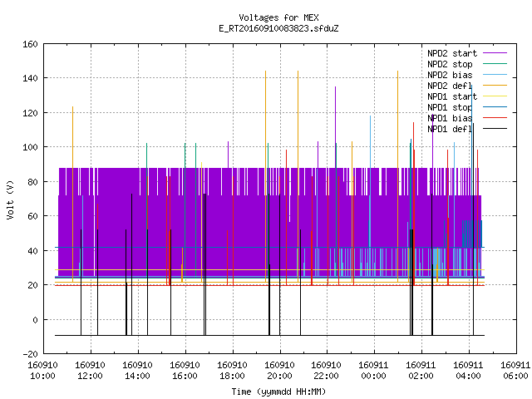Click the NPD1 stop legend label

450,107
